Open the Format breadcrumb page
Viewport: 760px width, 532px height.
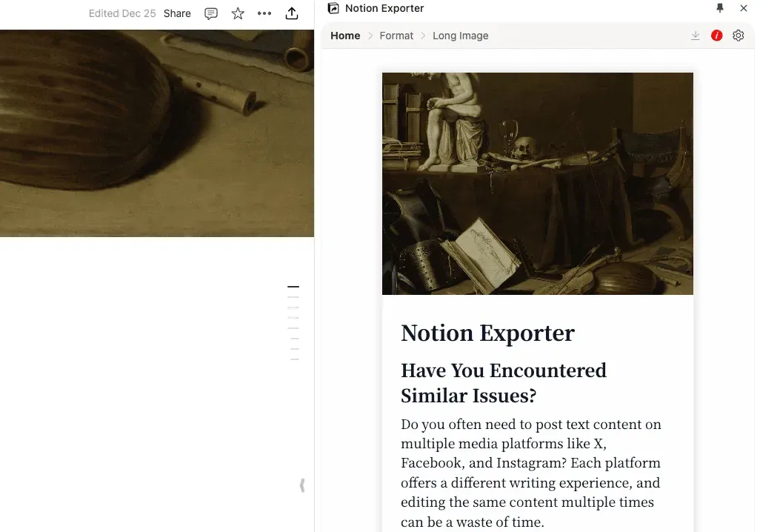(x=396, y=35)
